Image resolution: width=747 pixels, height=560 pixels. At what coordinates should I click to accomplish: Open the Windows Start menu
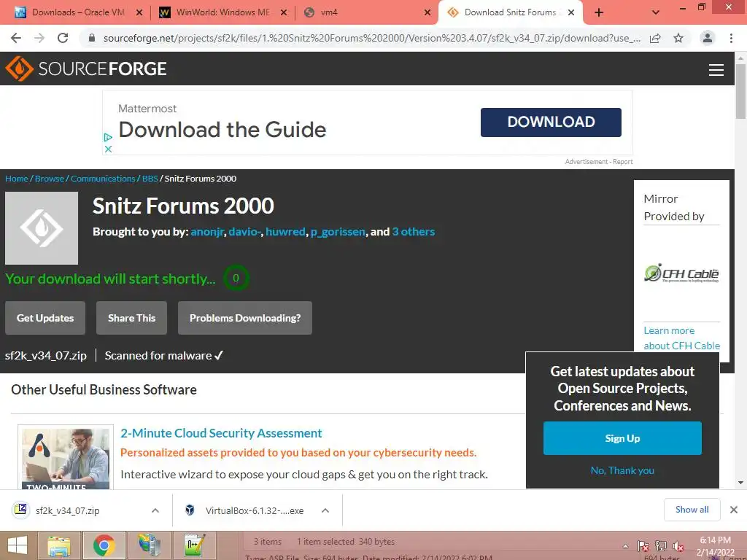tap(18, 545)
